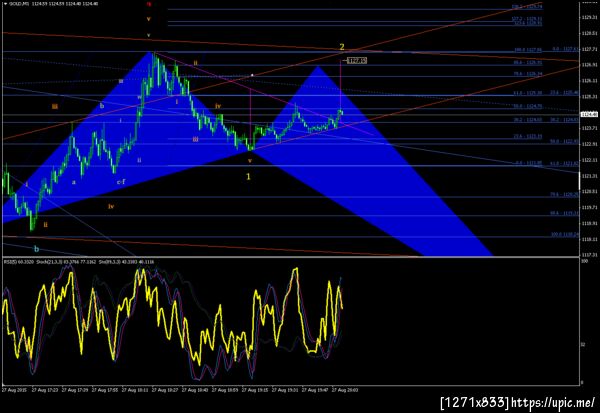Select the yellow wave label 1

[x=248, y=176]
